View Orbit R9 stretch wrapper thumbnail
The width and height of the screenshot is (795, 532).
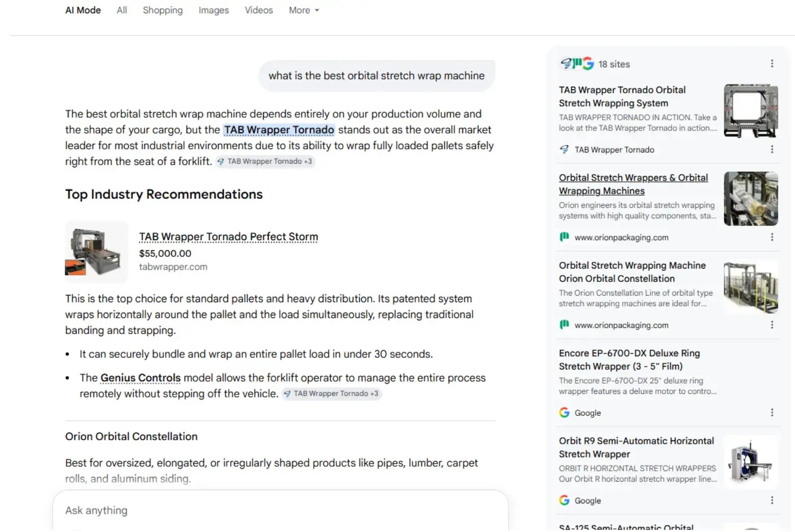(x=751, y=462)
